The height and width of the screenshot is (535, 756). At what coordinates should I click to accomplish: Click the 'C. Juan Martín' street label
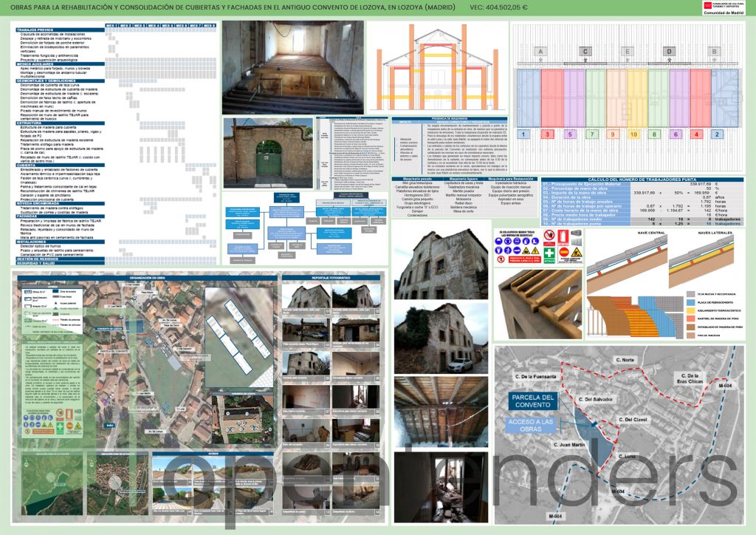coord(569,445)
